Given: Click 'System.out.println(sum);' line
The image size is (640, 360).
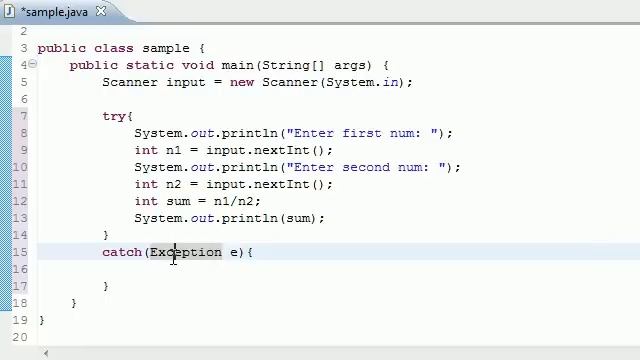Looking at the screenshot, I should (230, 218).
